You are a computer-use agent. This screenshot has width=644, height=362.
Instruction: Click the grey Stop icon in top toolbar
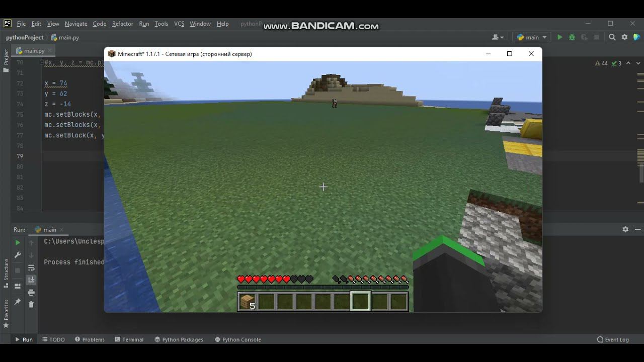pyautogui.click(x=597, y=37)
